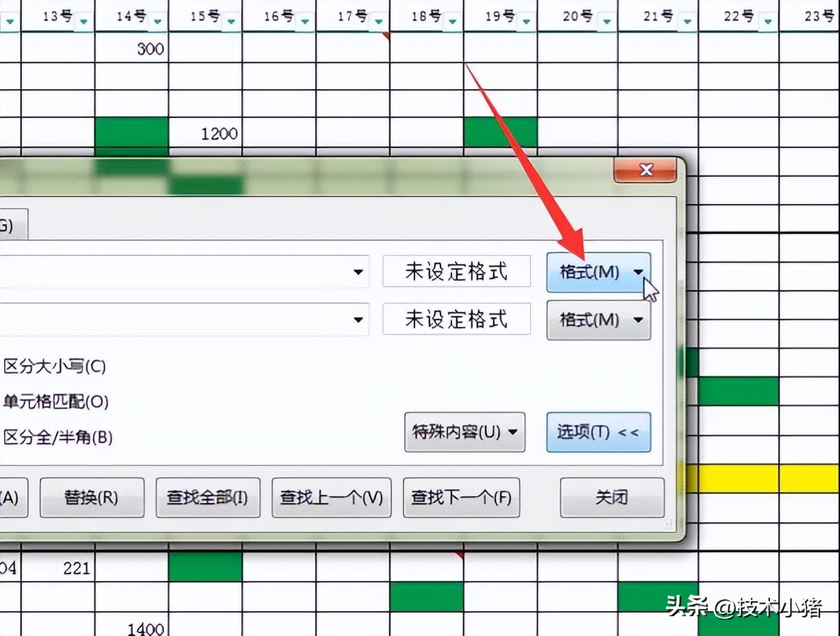This screenshot has width=840, height=636.
Task: Click the 查找全部(I) button
Action: pos(208,498)
